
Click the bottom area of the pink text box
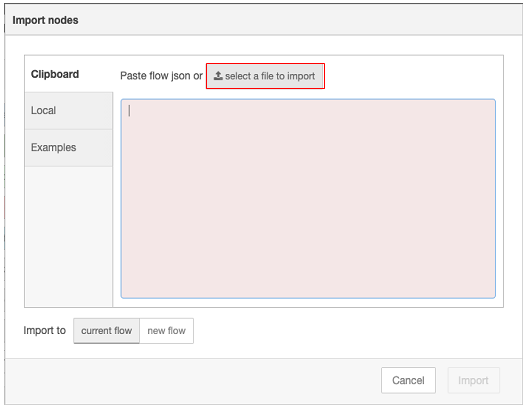[308, 281]
